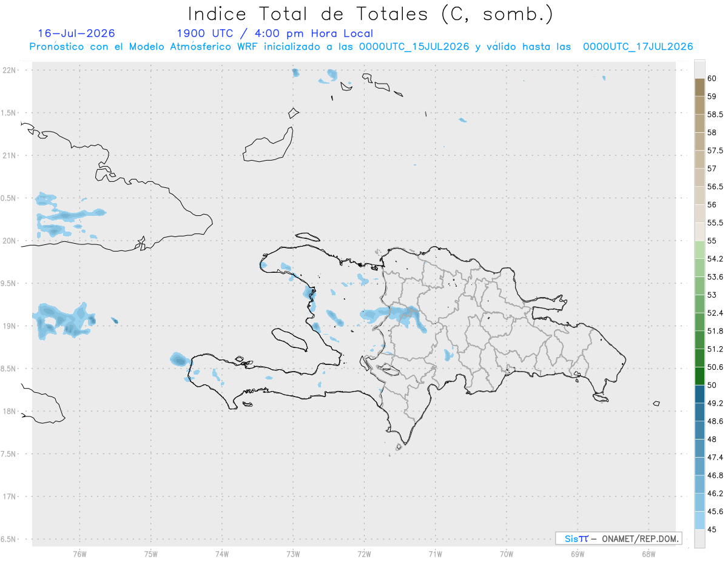728x562 pixels.
Task: Click the forecast end time 0000UTC_17JUL2026
Action: tap(638, 47)
